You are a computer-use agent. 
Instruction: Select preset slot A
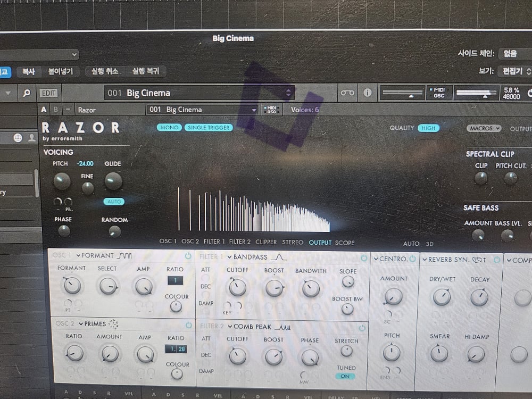click(44, 110)
